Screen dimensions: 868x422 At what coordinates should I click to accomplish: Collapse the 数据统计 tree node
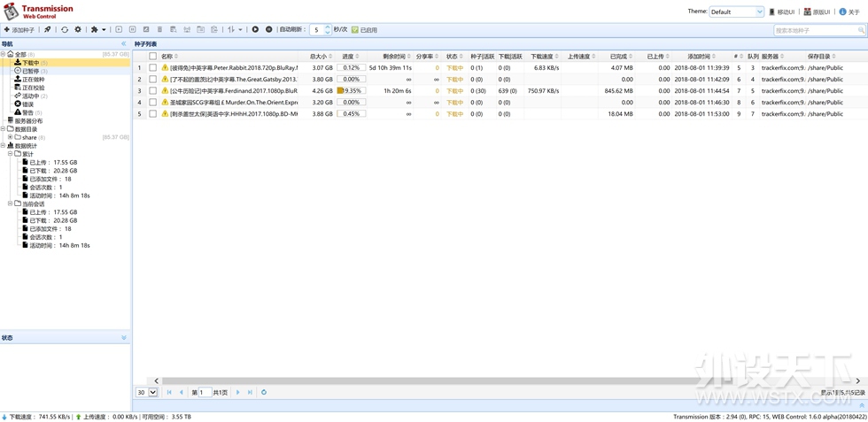click(4, 145)
